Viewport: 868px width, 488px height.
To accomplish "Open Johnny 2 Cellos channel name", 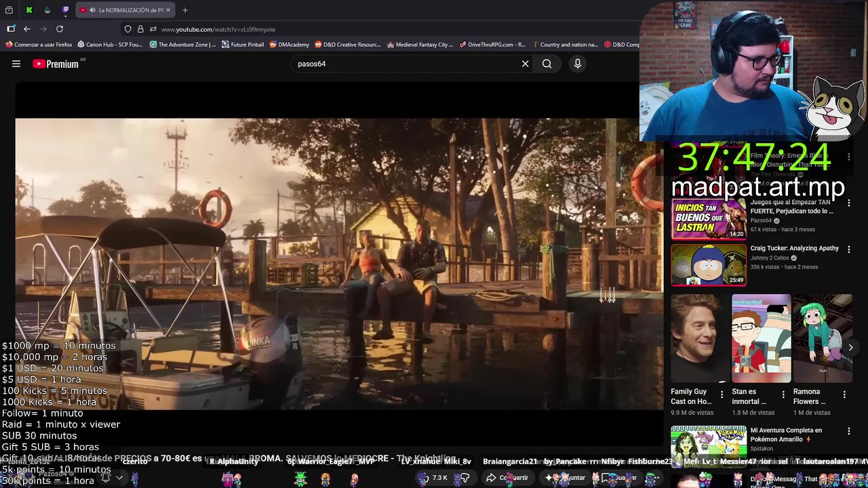I will point(770,258).
